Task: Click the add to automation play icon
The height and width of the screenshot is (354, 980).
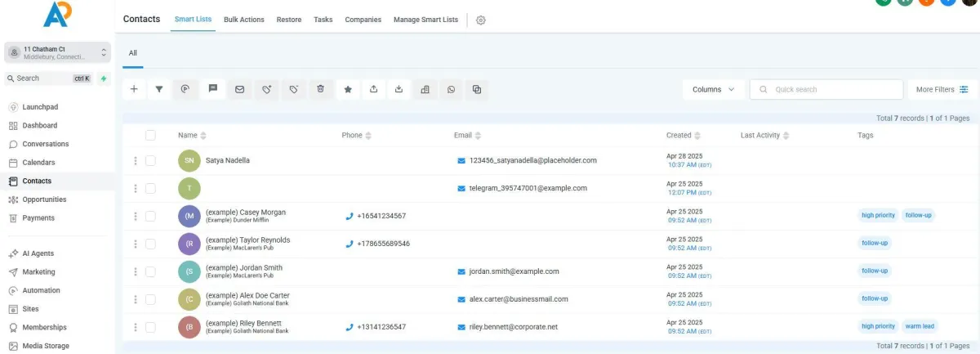Action: (x=186, y=90)
